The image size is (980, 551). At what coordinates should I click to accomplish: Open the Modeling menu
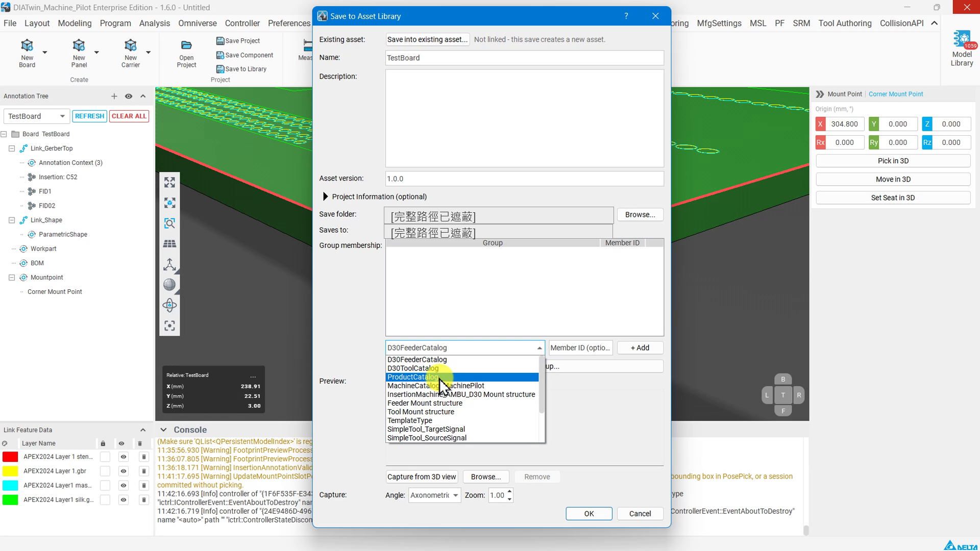pos(75,23)
